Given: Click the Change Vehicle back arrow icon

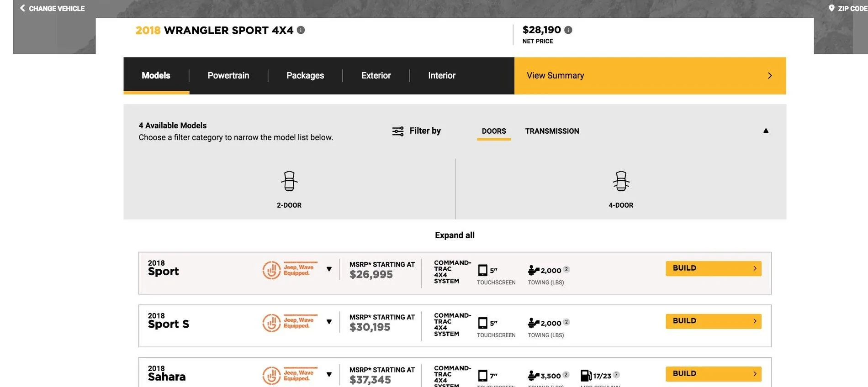Looking at the screenshot, I should 22,8.
